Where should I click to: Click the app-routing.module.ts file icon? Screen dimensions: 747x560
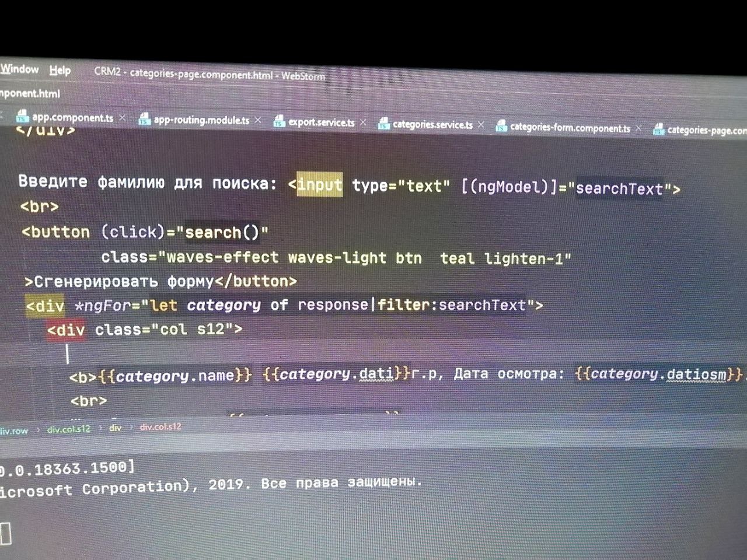click(x=144, y=120)
